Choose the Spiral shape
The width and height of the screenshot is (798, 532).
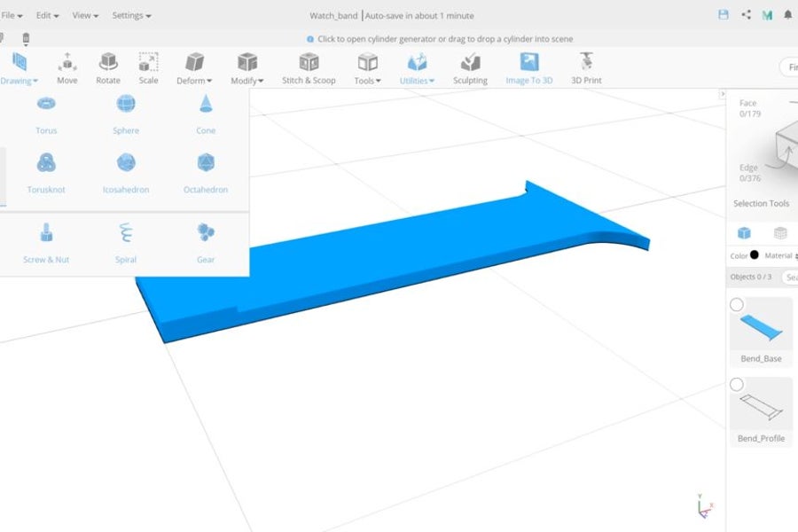[126, 233]
